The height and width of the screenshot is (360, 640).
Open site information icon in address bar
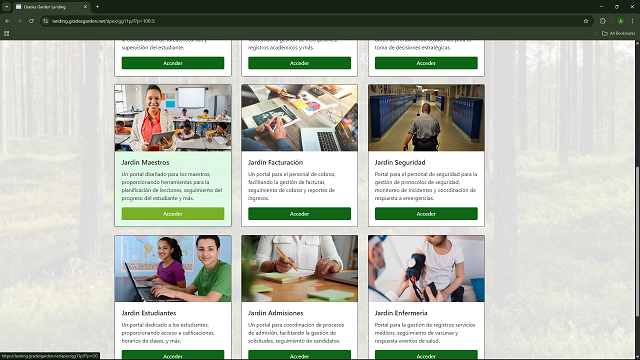tap(46, 21)
